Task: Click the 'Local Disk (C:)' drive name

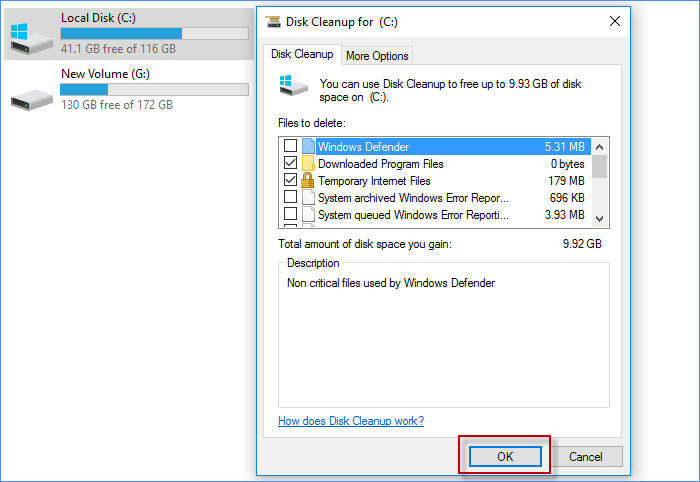Action: pyautogui.click(x=98, y=18)
